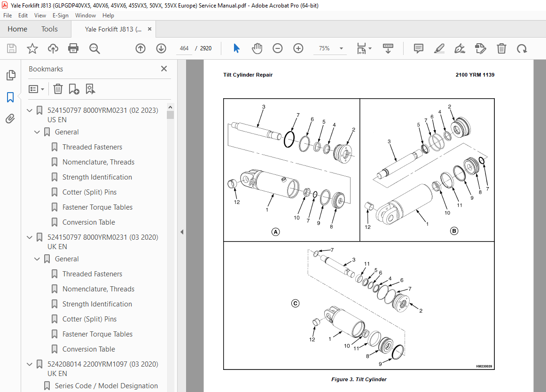This screenshot has height=392, width=546.
Task: Open first Conversion Table bookmark
Action: tap(88, 222)
